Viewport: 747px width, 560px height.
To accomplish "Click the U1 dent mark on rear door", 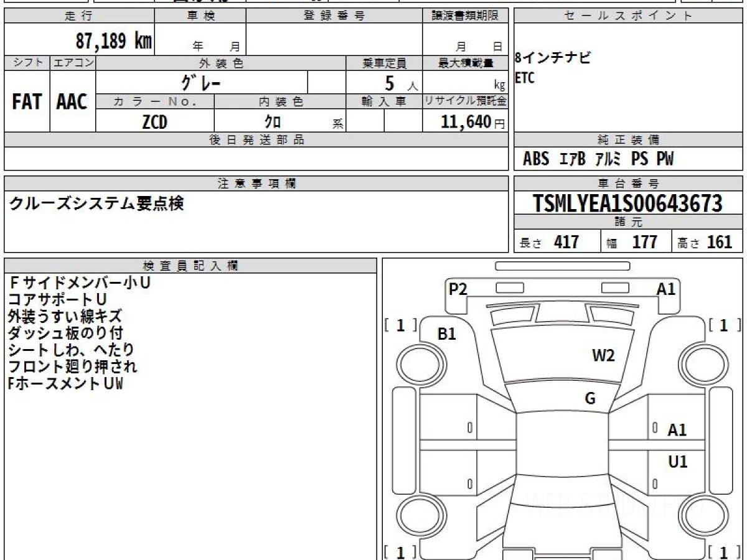I will (678, 462).
